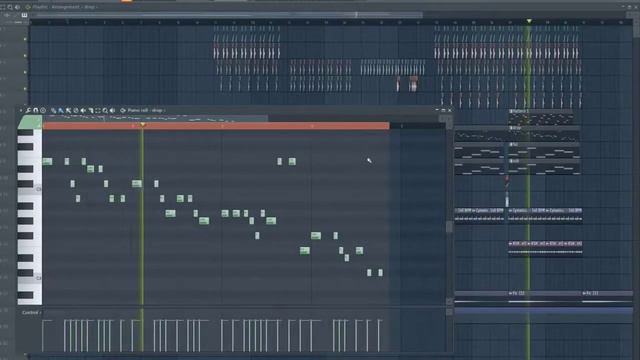Screen dimensions: 640x360
Task: Select the Paint brush tool in Piano roll
Action: [x=61, y=110]
